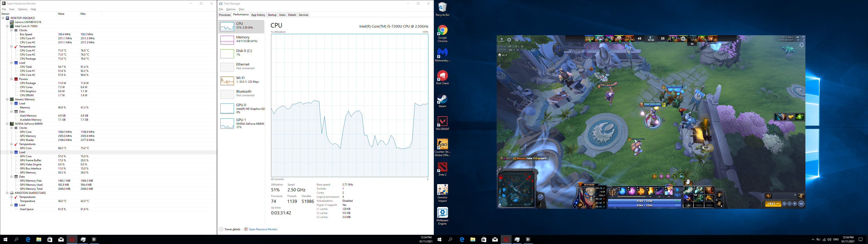The image size is (868, 244).
Task: Open Steam from the desktop
Action: [x=442, y=101]
